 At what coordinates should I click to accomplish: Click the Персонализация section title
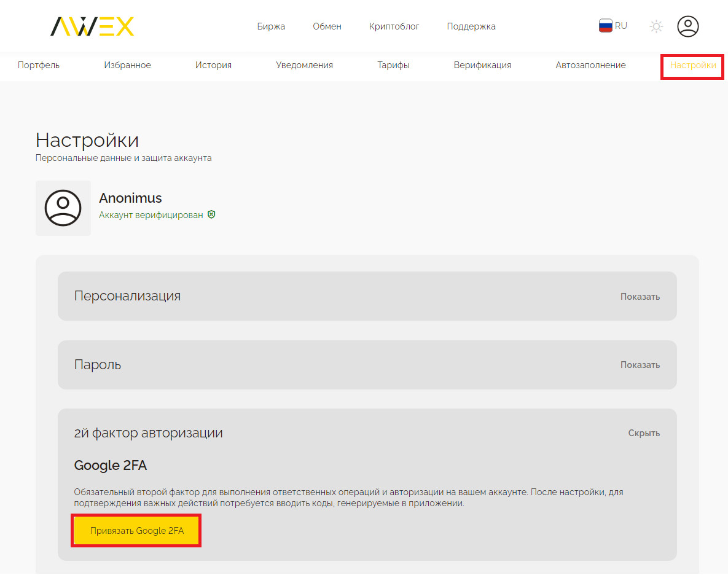point(127,295)
